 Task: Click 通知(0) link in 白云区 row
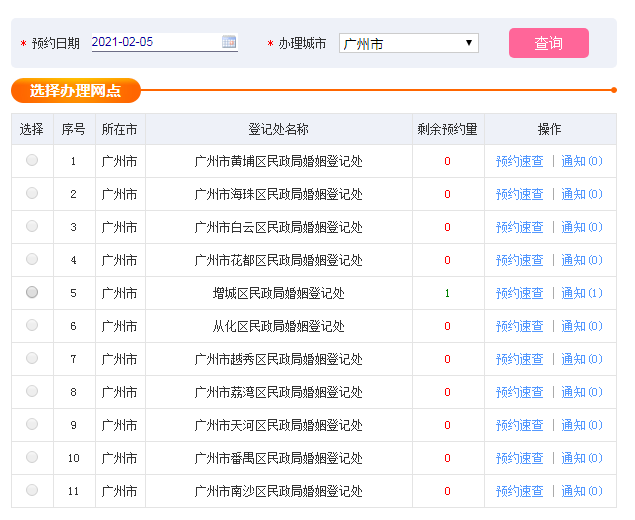pyautogui.click(x=581, y=227)
